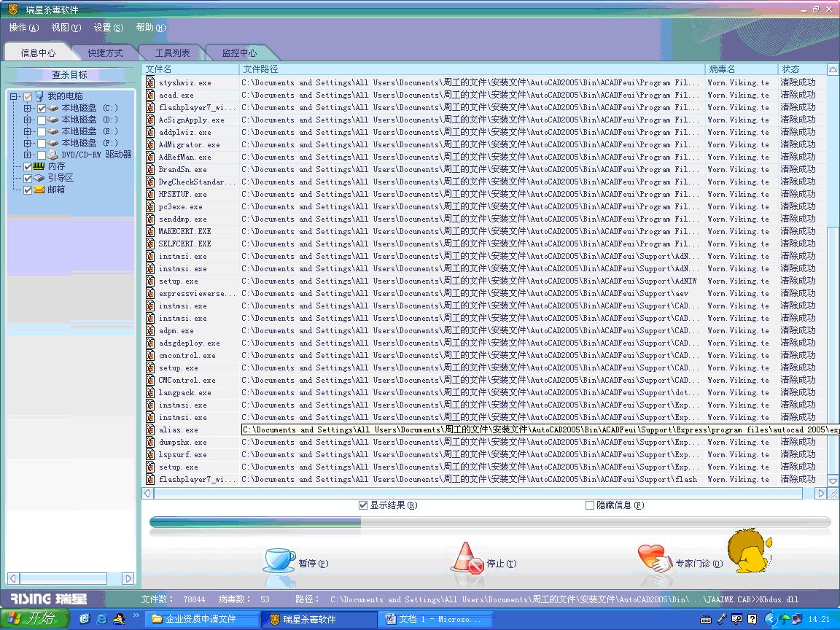Viewport: 840px width, 630px height.
Task: Click the stop cone icon
Action: [467, 559]
